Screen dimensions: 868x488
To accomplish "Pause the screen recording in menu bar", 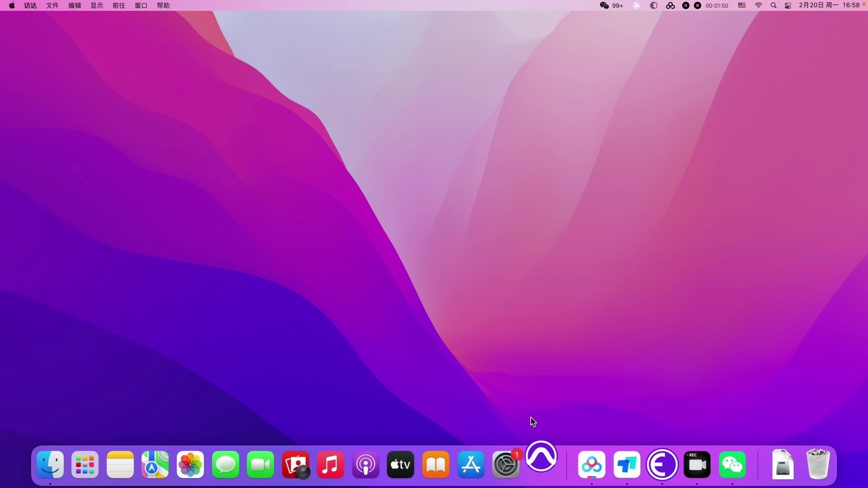I will tap(686, 5).
